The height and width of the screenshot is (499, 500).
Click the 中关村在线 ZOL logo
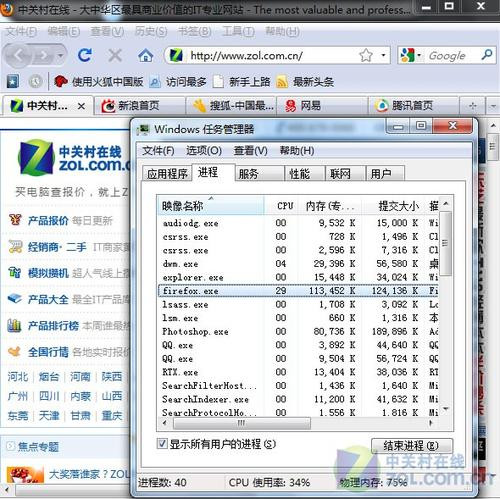tap(73, 158)
